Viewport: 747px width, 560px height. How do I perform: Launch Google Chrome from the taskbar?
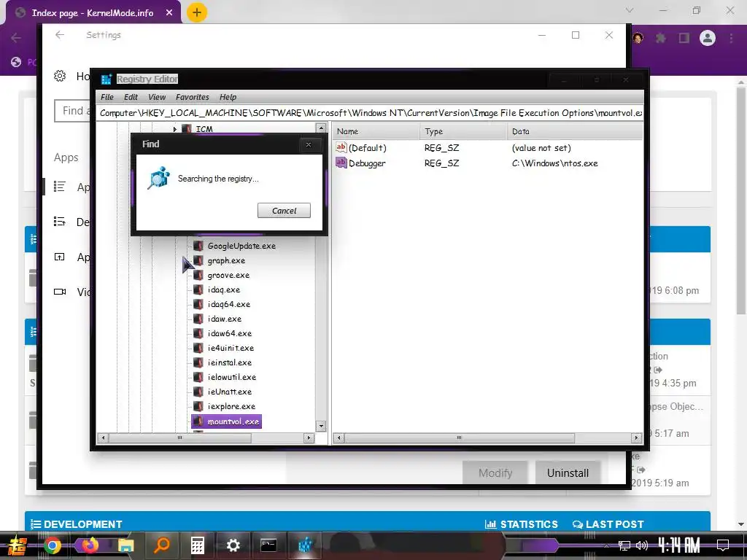(53, 545)
